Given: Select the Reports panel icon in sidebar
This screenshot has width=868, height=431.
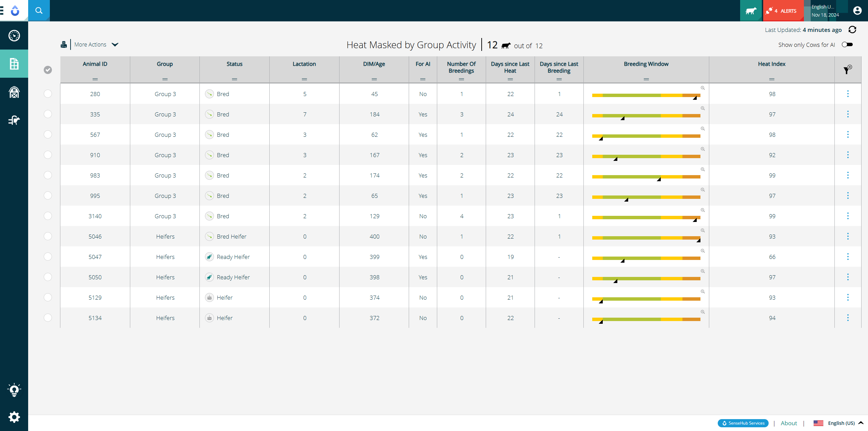Looking at the screenshot, I should coord(14,63).
